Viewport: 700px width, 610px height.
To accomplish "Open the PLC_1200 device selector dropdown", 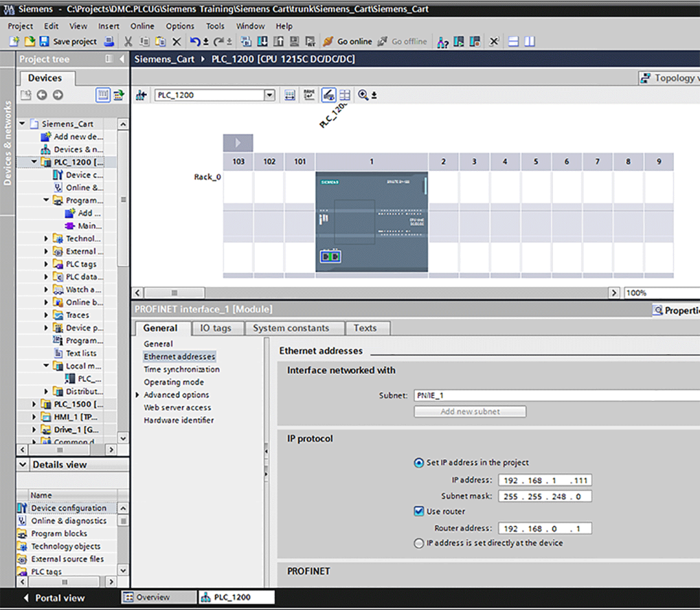I will click(x=269, y=95).
